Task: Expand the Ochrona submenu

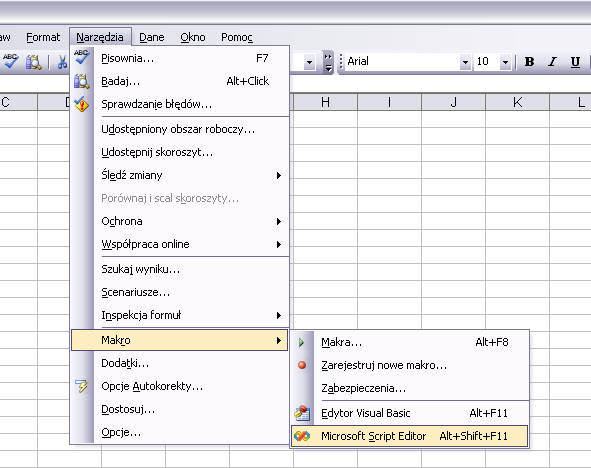Action: (179, 222)
